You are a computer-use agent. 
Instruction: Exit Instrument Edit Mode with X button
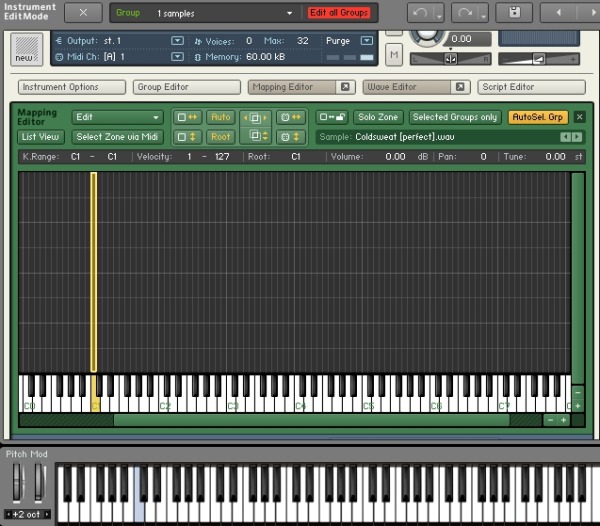(83, 13)
